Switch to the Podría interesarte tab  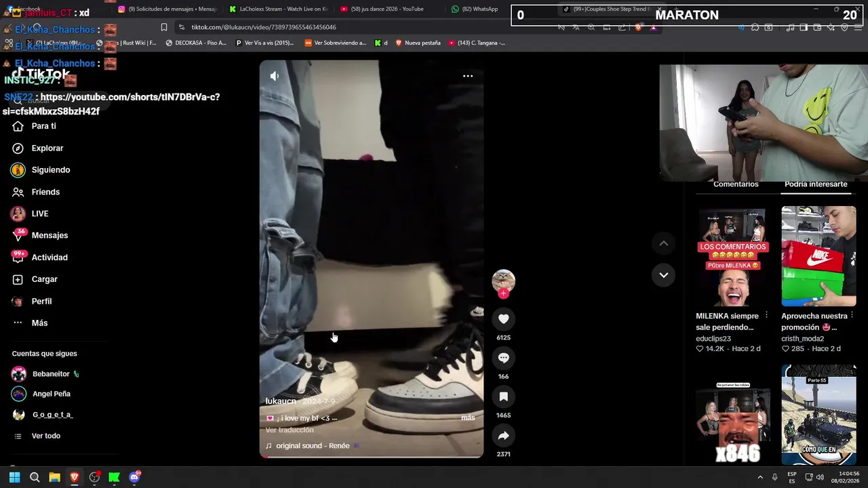click(x=816, y=184)
